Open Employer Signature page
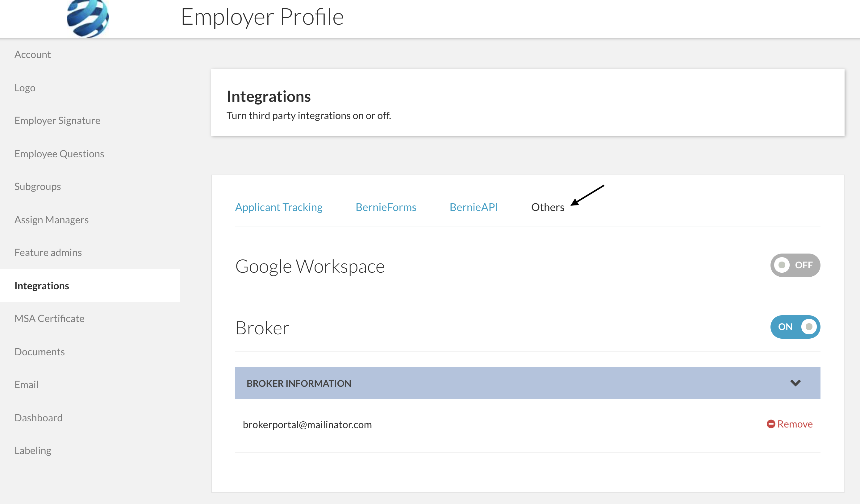This screenshot has height=504, width=860. point(57,120)
